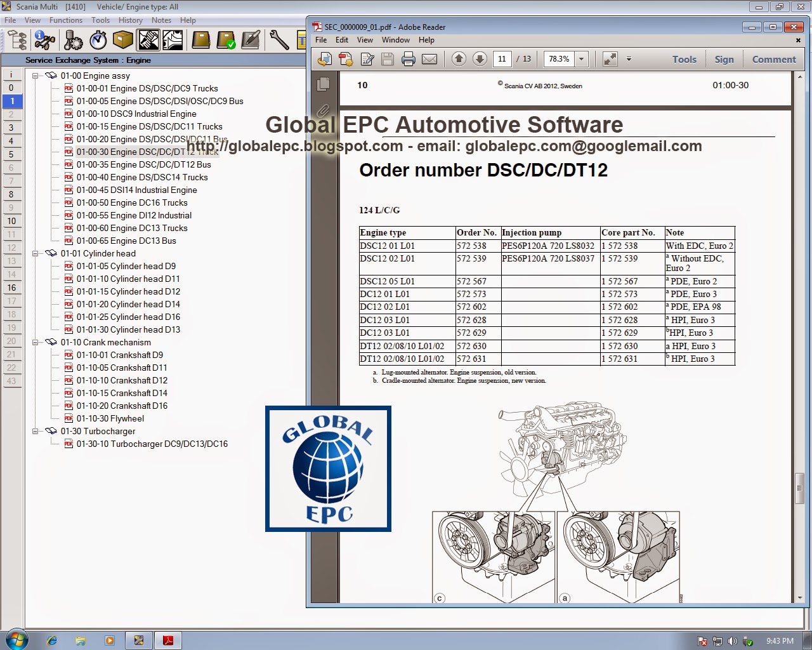Open the cardboard box package icon

click(123, 40)
